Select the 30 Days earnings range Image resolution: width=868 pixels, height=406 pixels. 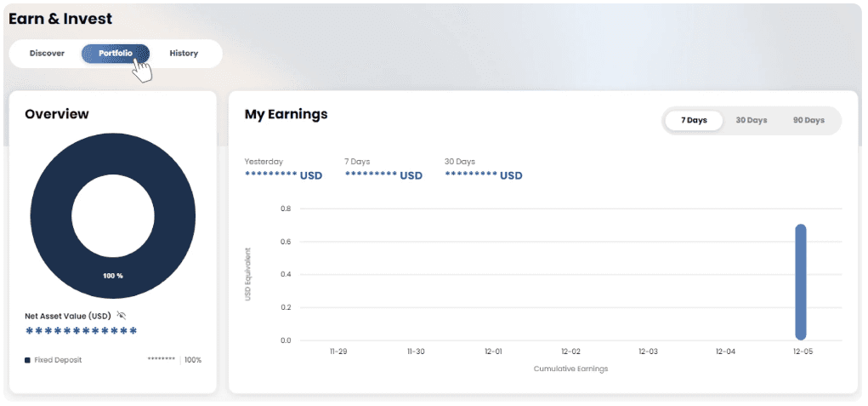tap(752, 120)
